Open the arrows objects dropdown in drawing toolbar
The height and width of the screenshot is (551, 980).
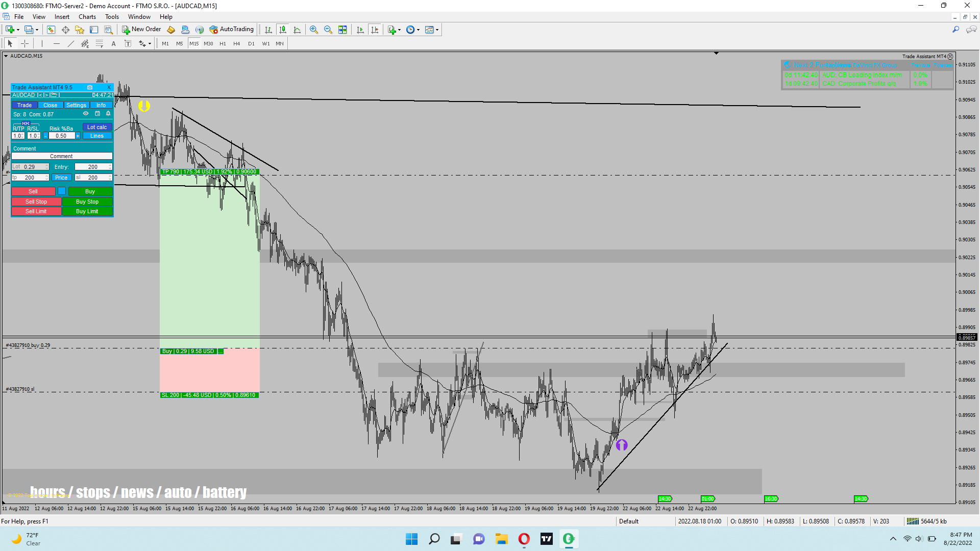click(x=150, y=44)
